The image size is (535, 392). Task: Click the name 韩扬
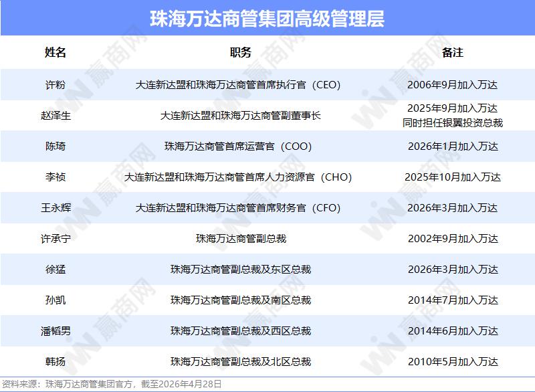click(x=56, y=361)
